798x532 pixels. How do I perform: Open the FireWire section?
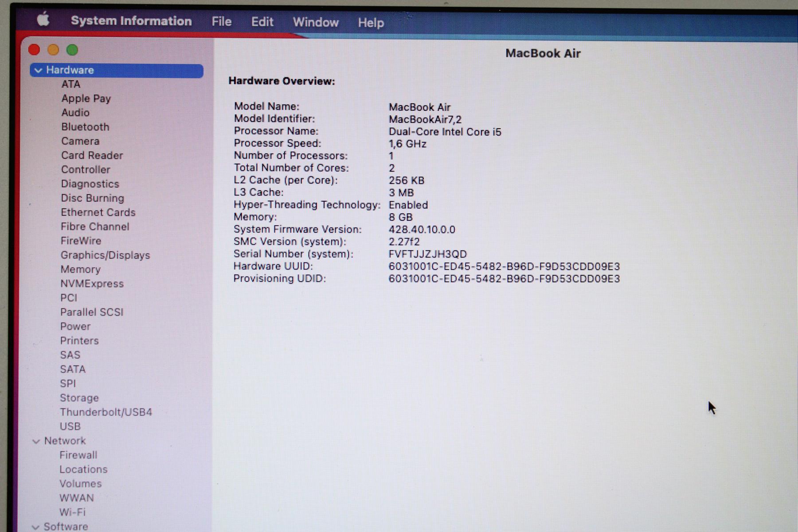tap(81, 241)
